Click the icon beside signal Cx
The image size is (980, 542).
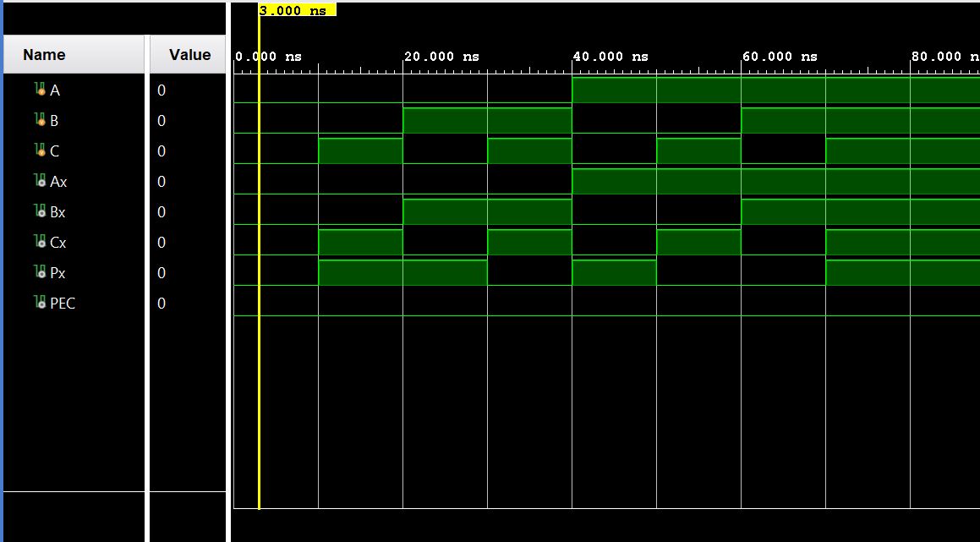pos(40,242)
